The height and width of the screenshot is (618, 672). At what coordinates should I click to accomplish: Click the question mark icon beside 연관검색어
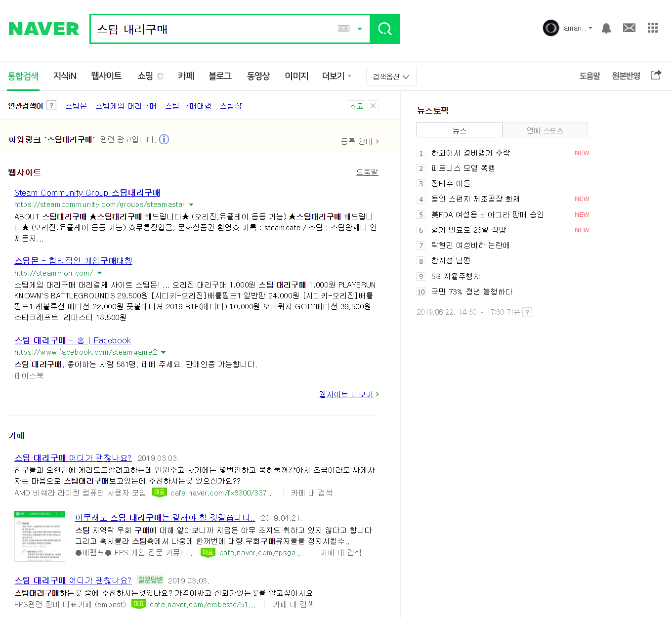click(51, 105)
